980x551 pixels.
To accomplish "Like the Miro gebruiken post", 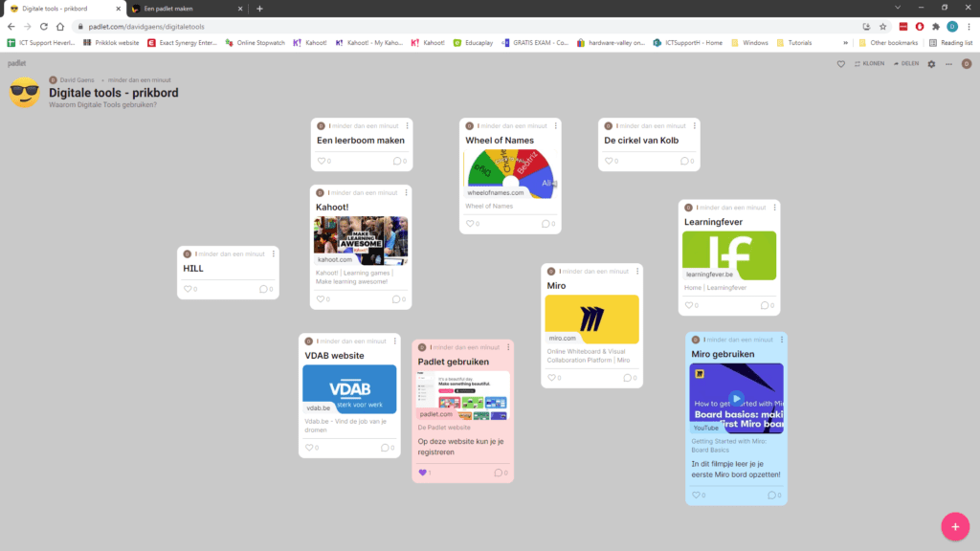I will tap(696, 495).
